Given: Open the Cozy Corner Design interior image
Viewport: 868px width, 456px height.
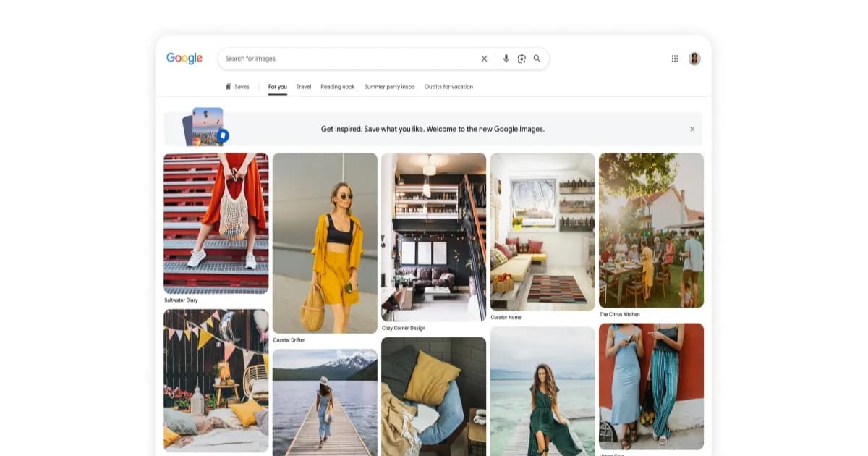Looking at the screenshot, I should [434, 237].
